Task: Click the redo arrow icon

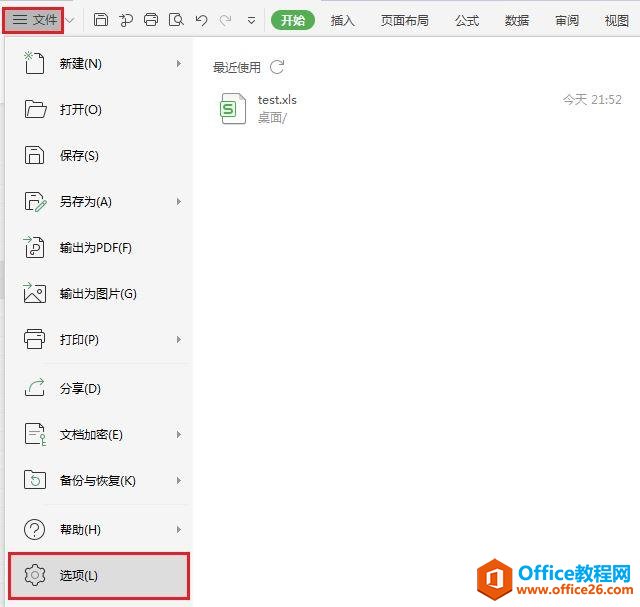Action: (226, 20)
